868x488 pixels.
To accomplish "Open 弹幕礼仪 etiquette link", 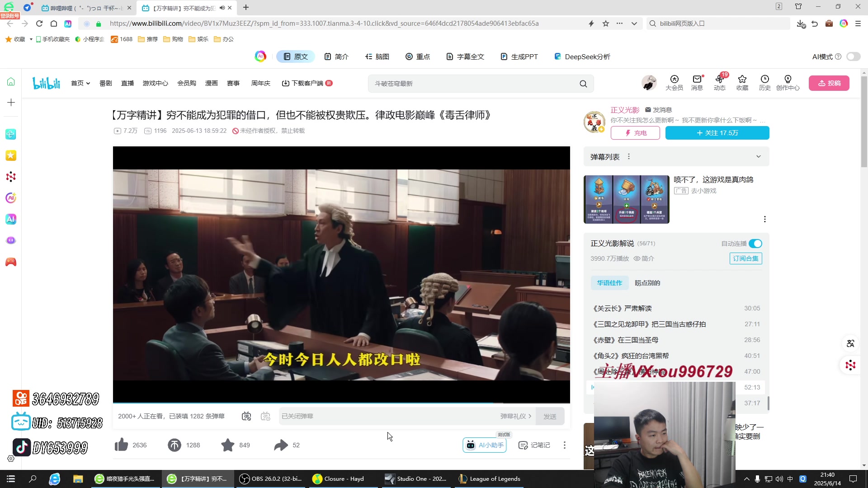I will click(x=516, y=416).
